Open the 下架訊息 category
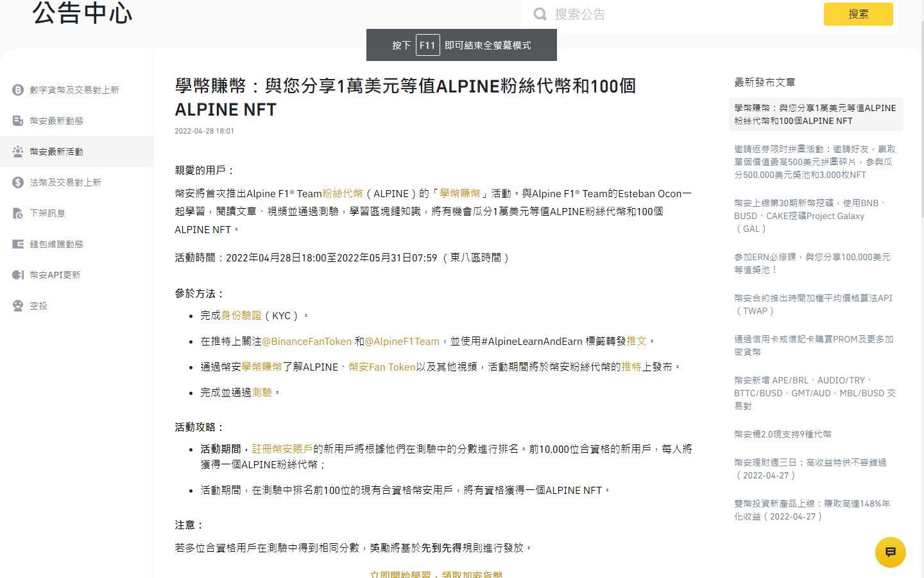Viewport: 924px width, 578px height. coord(77,213)
